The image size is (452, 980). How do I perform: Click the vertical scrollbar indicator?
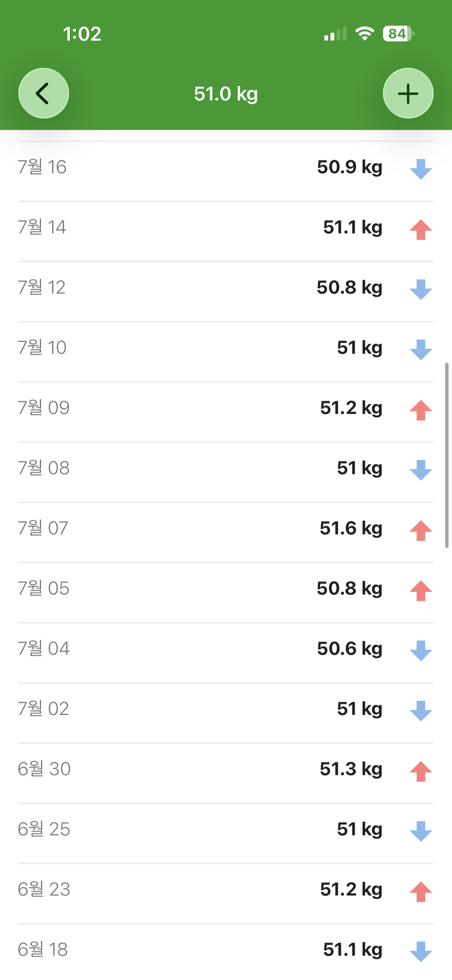(x=447, y=455)
